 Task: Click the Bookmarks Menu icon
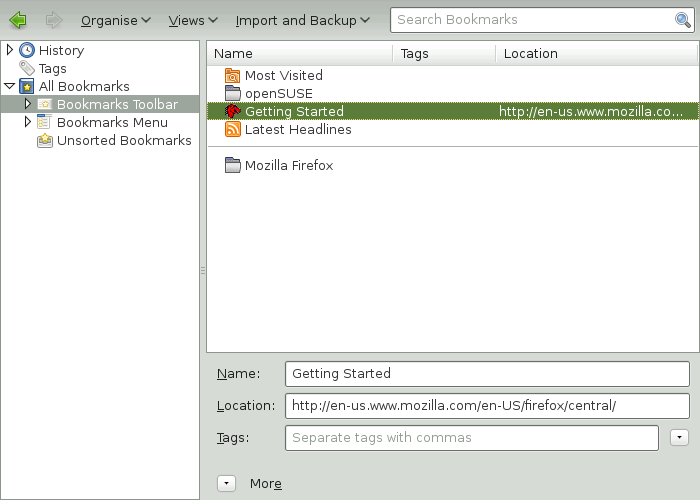45,122
